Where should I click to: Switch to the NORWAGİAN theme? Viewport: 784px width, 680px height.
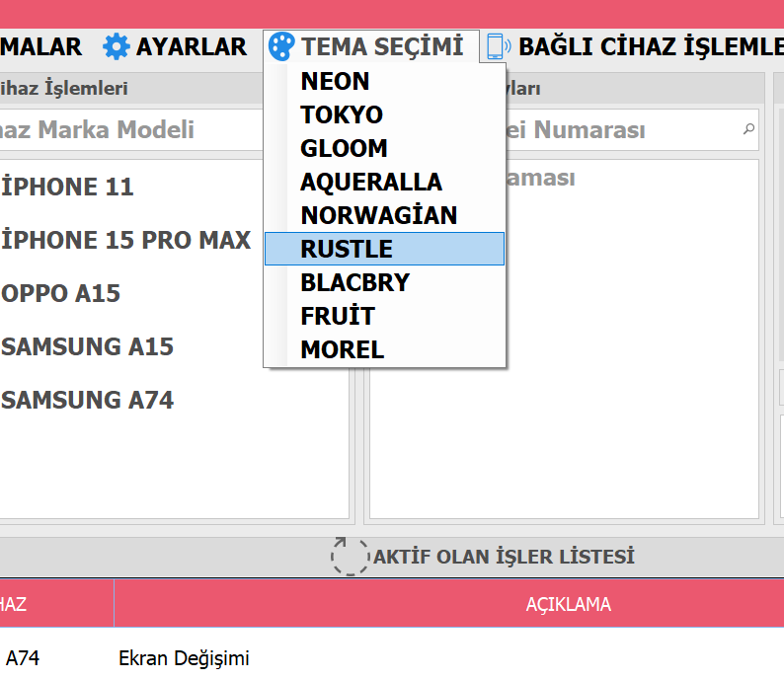click(379, 215)
